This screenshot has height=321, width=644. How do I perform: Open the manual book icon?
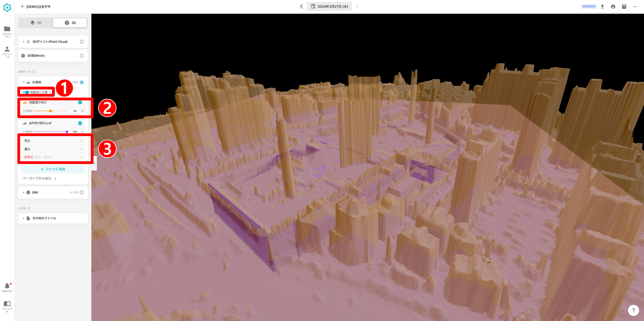[x=7, y=304]
